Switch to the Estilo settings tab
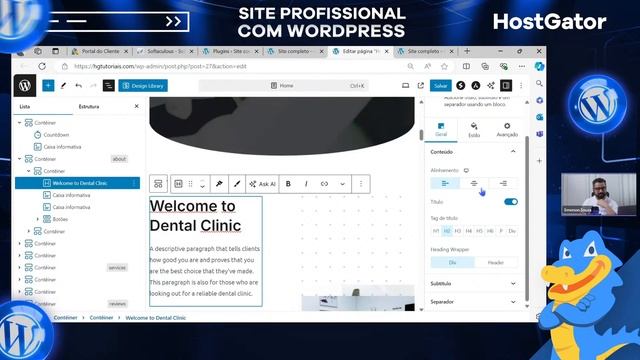The image size is (640, 360). 474,129
